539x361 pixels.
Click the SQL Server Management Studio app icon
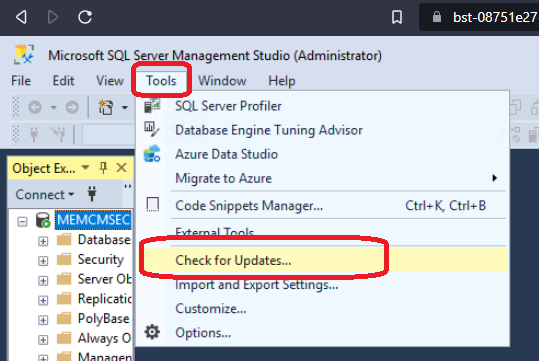click(x=24, y=54)
